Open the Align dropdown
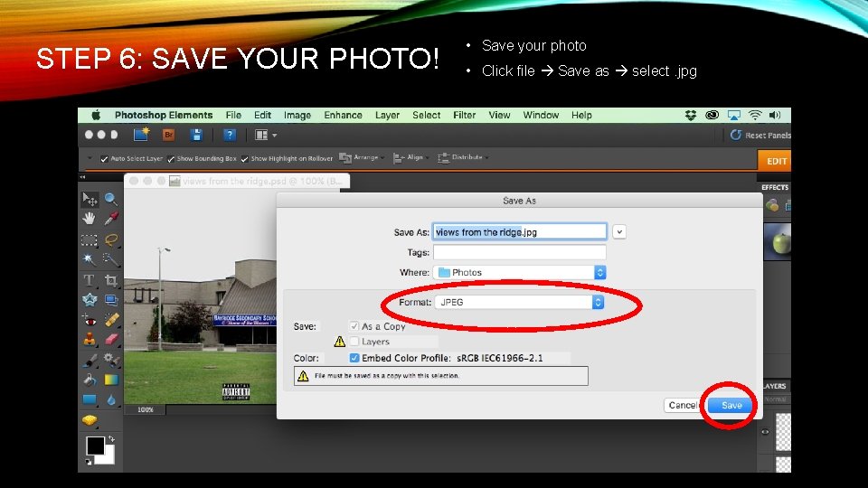Image resolution: width=868 pixels, height=488 pixels. coord(411,157)
